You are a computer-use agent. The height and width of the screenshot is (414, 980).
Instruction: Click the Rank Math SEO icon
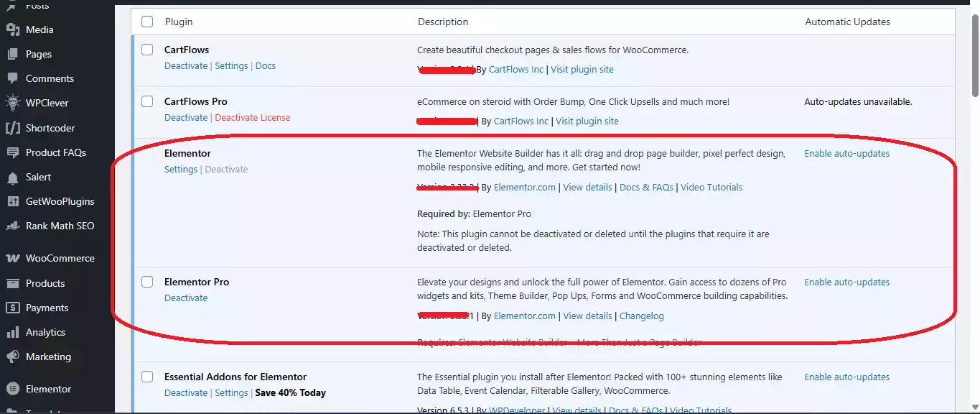click(x=12, y=226)
